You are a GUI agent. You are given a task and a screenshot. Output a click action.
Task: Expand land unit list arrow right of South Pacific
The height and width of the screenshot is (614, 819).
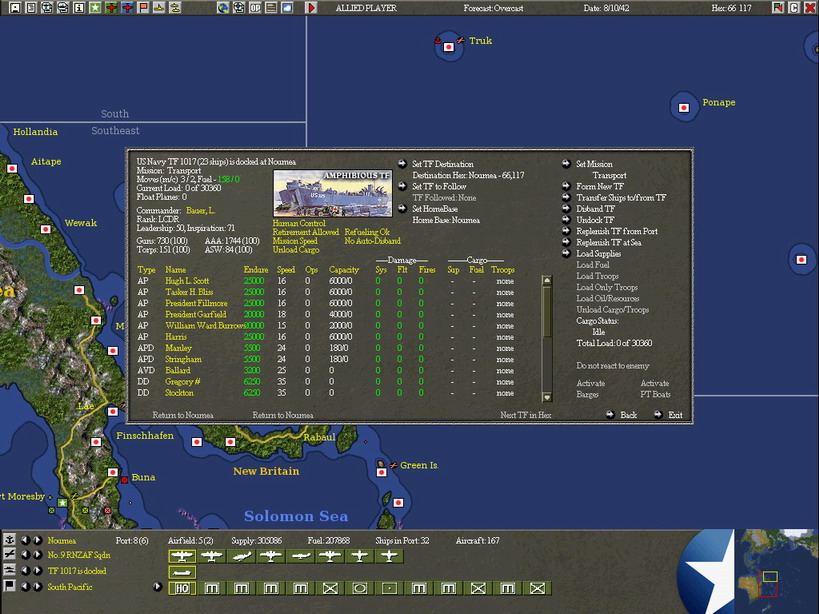tap(157, 586)
